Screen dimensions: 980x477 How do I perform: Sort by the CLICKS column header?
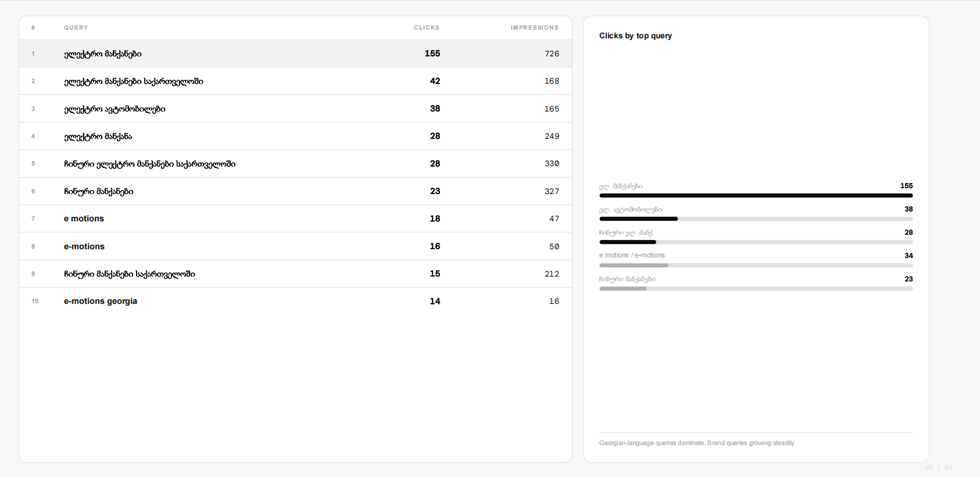427,27
